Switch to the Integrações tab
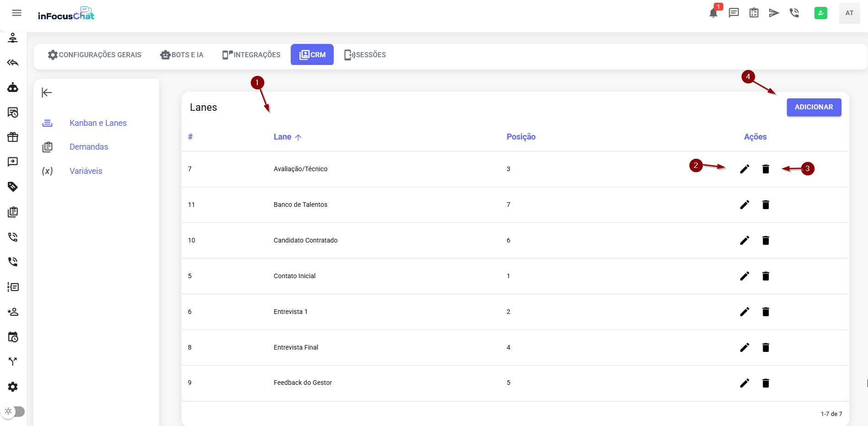The image size is (868, 426). [251, 55]
